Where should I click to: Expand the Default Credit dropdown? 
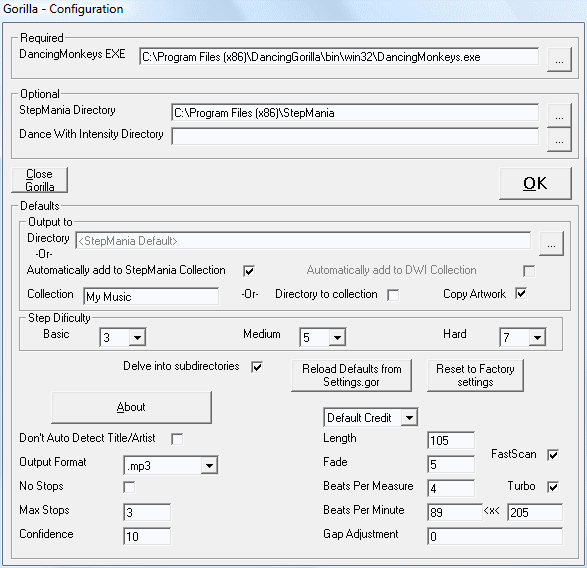tap(409, 417)
